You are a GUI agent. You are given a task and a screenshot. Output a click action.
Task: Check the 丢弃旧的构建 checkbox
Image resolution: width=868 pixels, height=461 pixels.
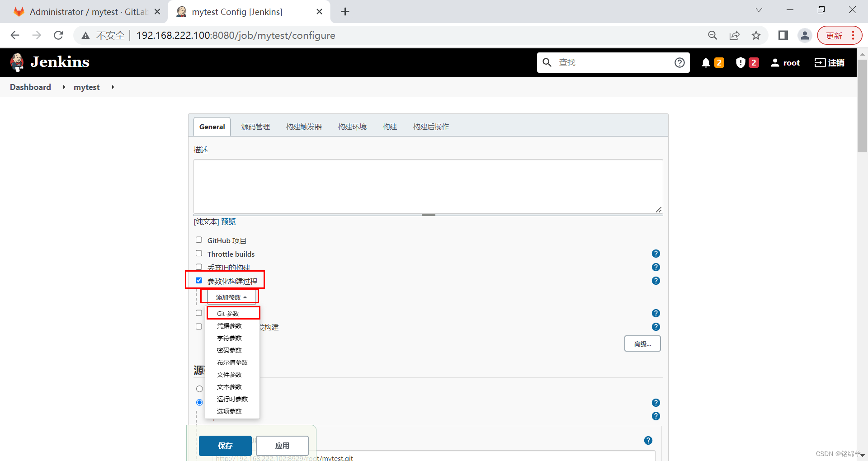(199, 267)
